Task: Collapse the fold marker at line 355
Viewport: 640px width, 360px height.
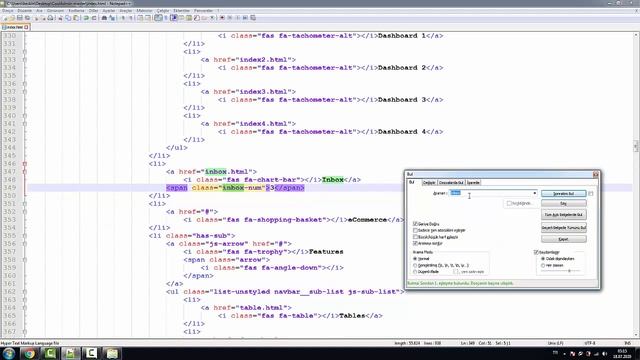Action: 24,236
